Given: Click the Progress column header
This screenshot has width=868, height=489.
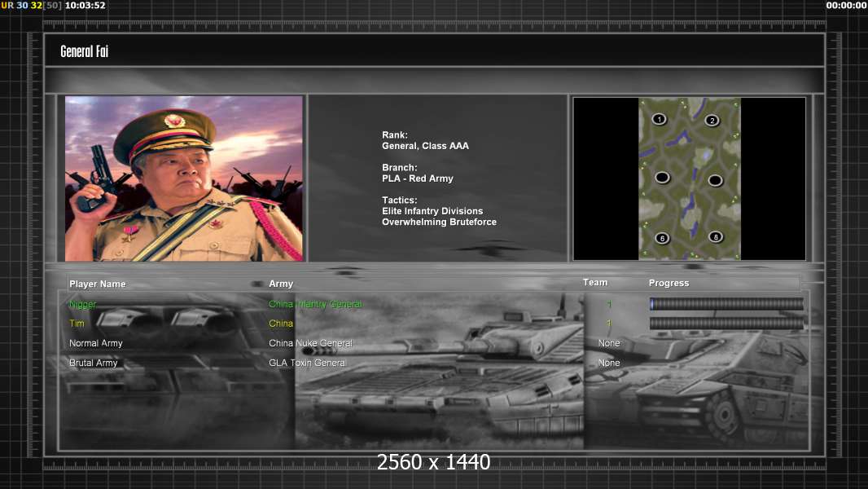Looking at the screenshot, I should coord(669,283).
